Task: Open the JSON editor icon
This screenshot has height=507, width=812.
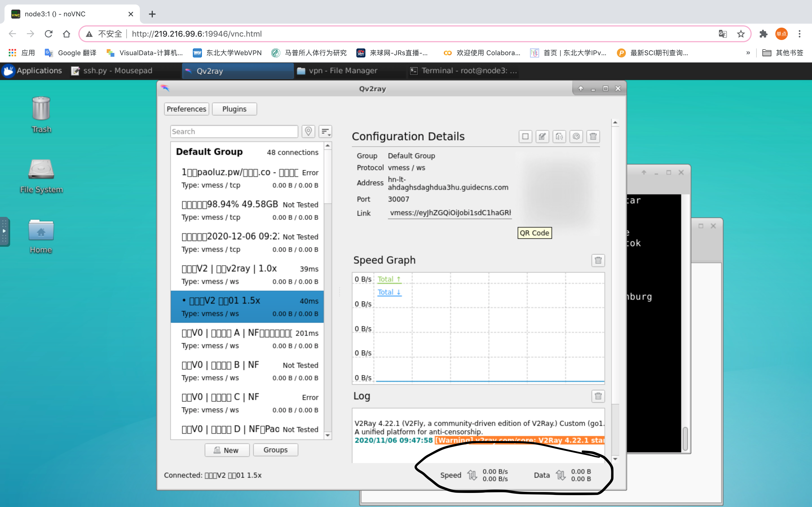Action: (x=559, y=137)
